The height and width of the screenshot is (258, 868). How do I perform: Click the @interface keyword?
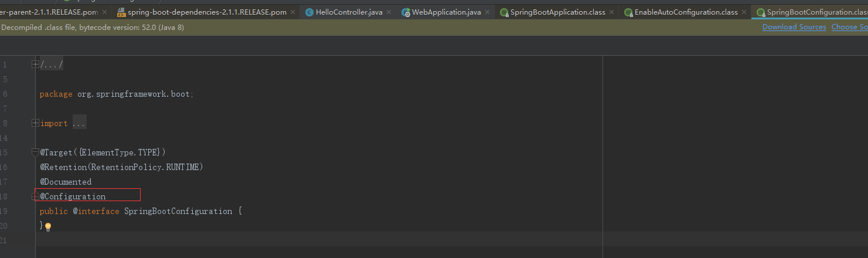(x=96, y=211)
